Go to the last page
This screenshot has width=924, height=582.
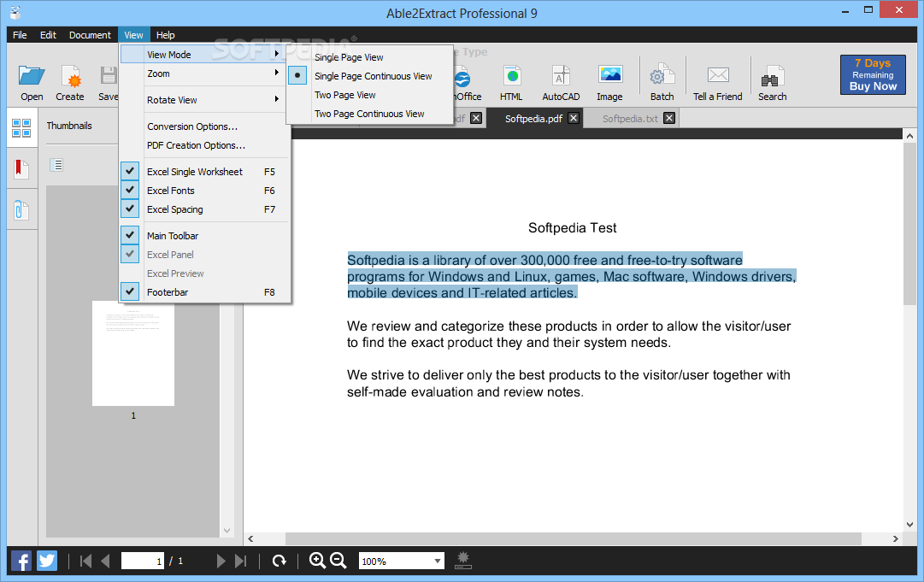240,561
